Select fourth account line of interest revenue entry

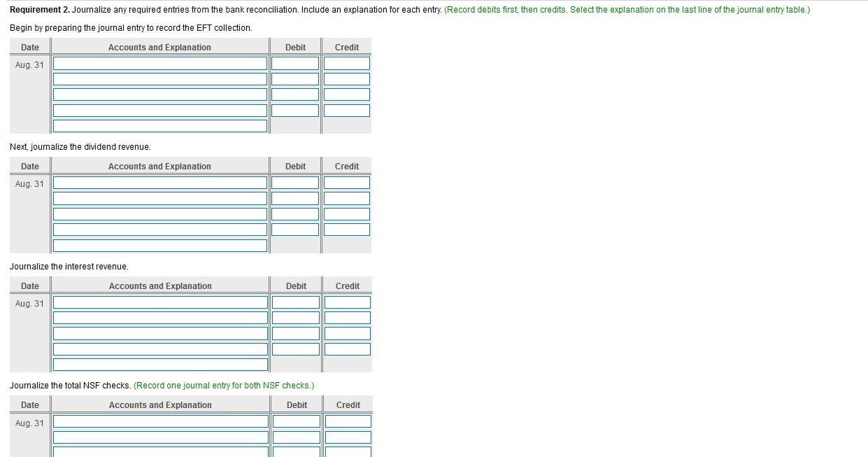(161, 349)
